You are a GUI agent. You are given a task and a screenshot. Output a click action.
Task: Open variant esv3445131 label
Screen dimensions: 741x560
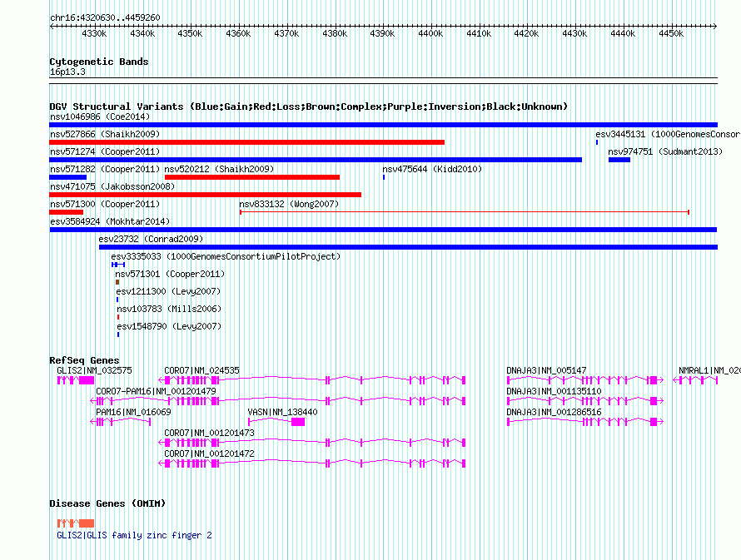668,134
